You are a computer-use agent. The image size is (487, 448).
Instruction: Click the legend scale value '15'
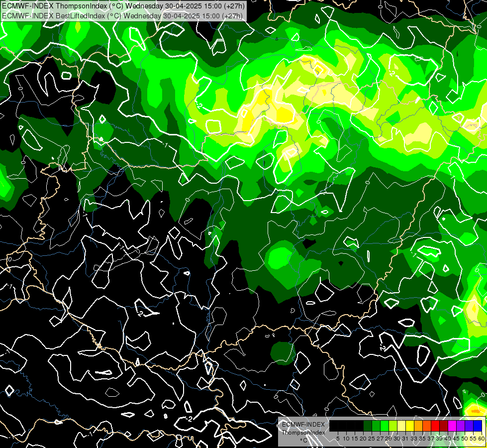tap(355, 439)
